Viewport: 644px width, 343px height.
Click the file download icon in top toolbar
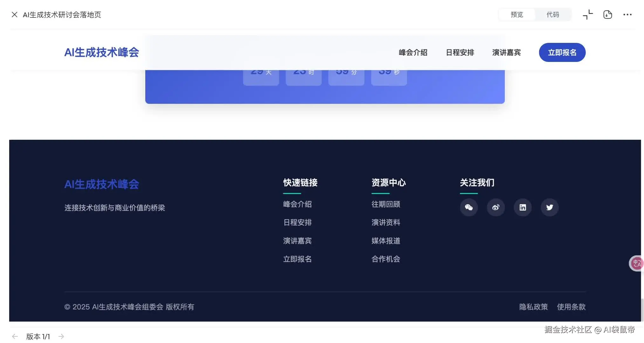(x=607, y=15)
